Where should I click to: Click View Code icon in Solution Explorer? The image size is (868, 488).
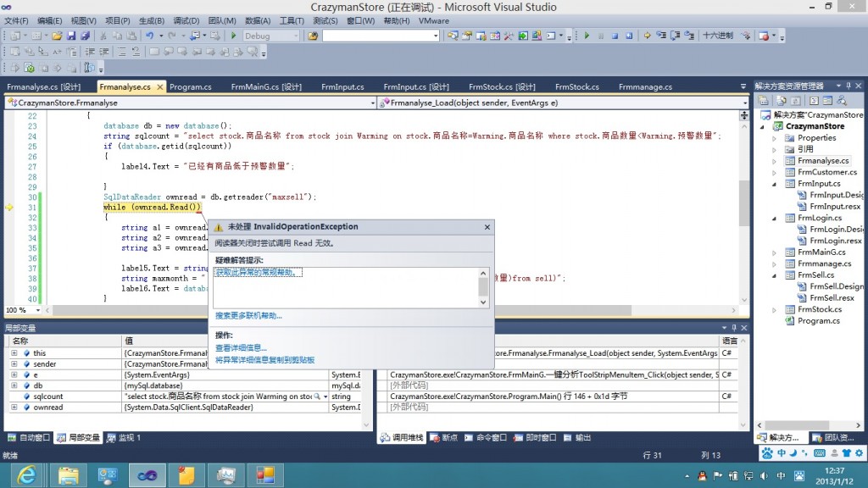(x=814, y=101)
